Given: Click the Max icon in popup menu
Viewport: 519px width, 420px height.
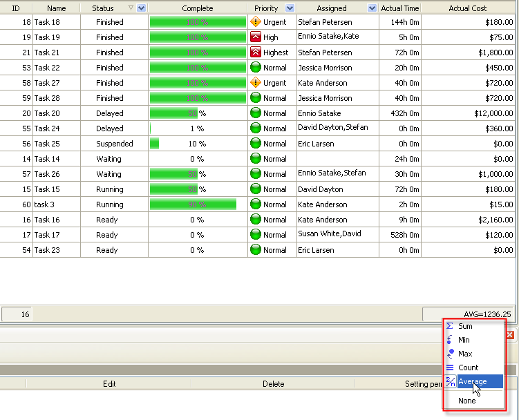Looking at the screenshot, I should (450, 354).
